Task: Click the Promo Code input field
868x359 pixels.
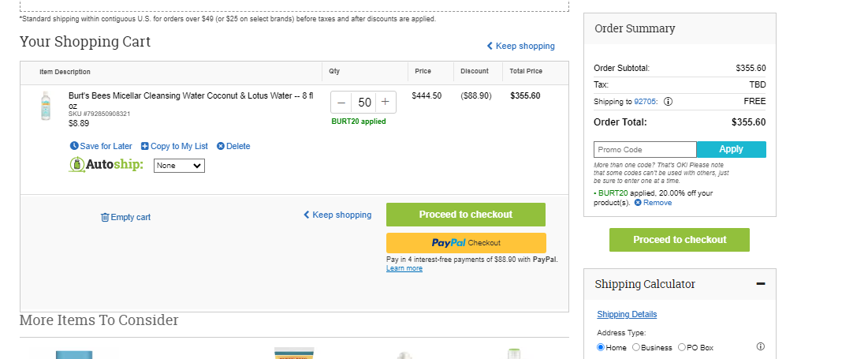Action: (x=645, y=150)
